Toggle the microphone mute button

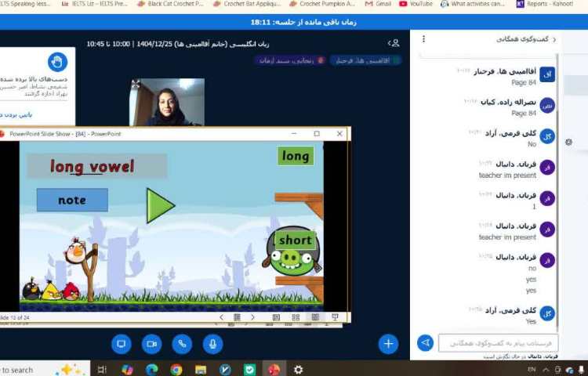coord(212,344)
